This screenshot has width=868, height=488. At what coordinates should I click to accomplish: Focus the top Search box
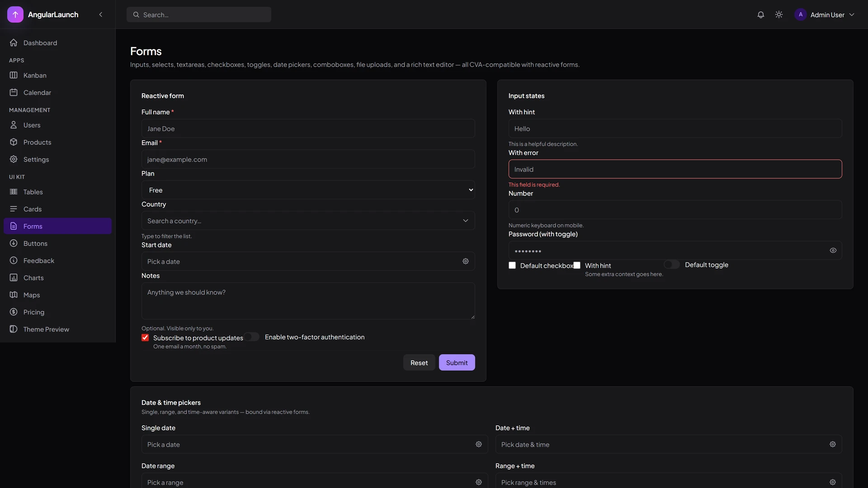(199, 14)
